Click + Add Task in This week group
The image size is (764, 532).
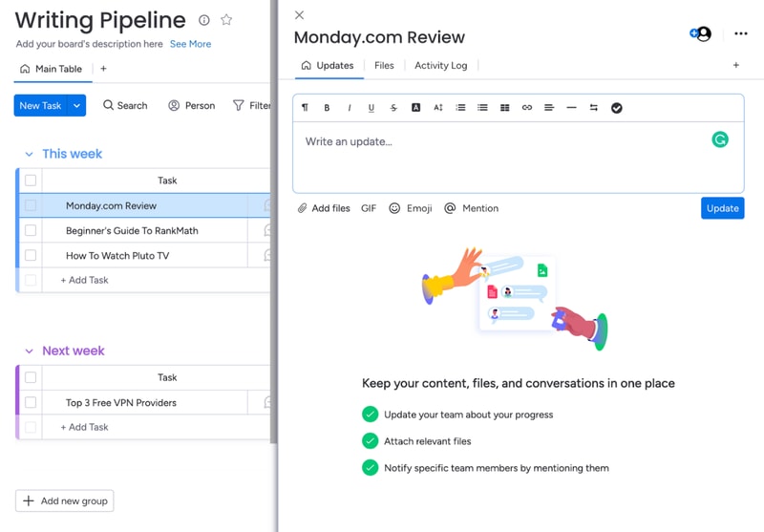click(84, 280)
